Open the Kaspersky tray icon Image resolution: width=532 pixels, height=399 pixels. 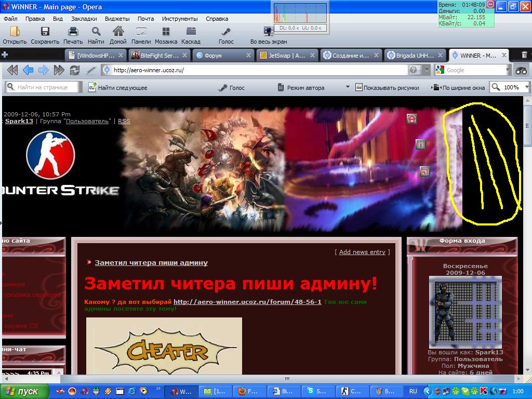point(484,391)
